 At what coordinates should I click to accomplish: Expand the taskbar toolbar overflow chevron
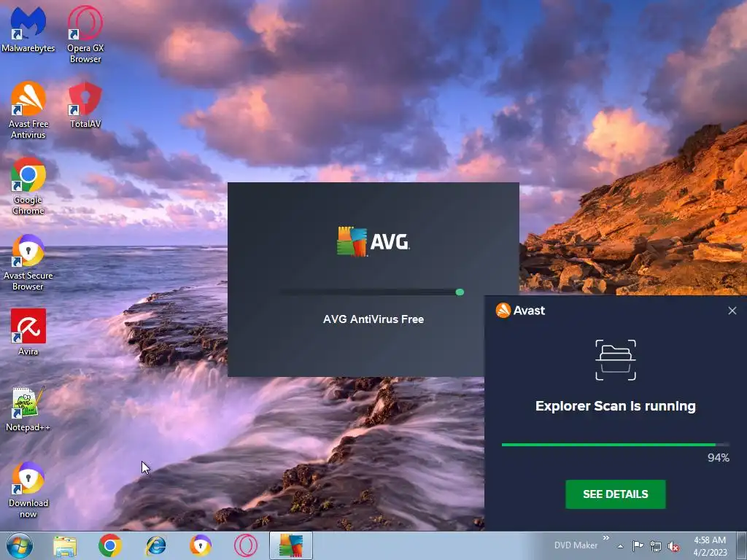[x=606, y=538]
